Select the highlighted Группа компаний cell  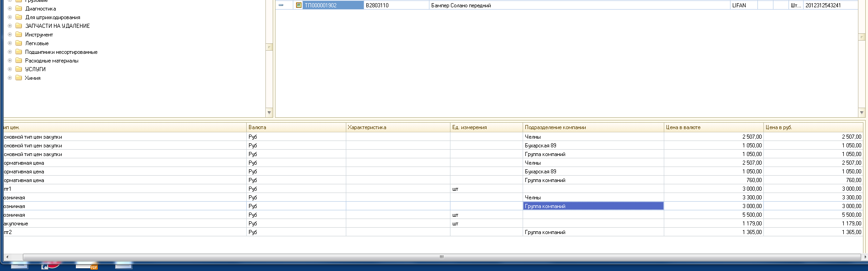pyautogui.click(x=593, y=206)
